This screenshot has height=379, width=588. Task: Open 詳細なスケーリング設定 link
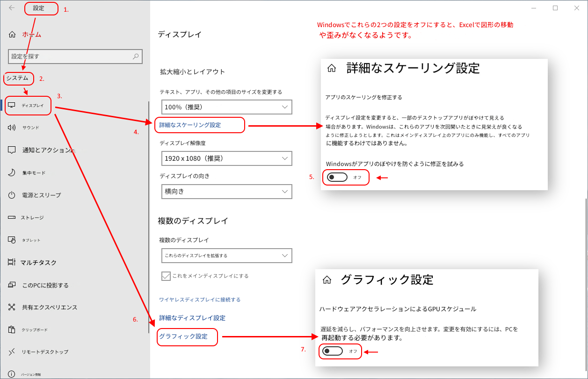199,125
